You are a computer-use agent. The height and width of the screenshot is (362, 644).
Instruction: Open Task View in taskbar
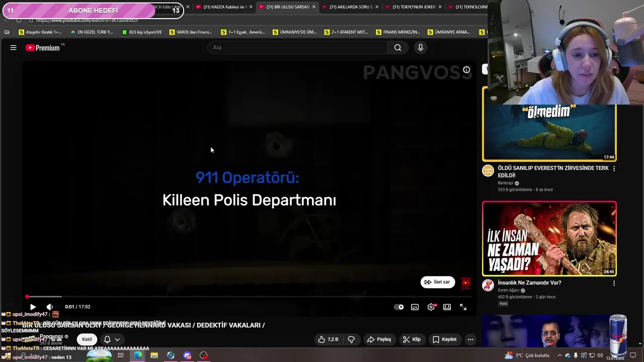pos(121,355)
